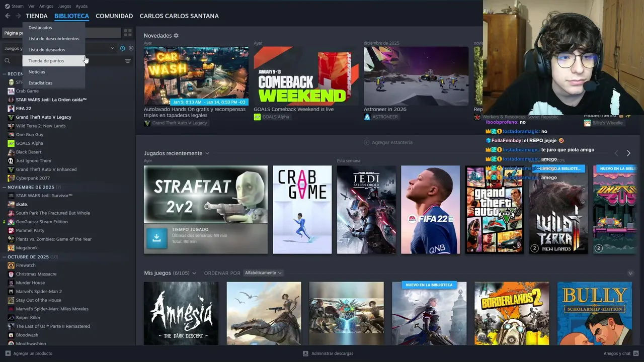Viewport: 644px width, 362px height.
Task: Click FIFA 22 icon in game list
Action: click(11, 108)
